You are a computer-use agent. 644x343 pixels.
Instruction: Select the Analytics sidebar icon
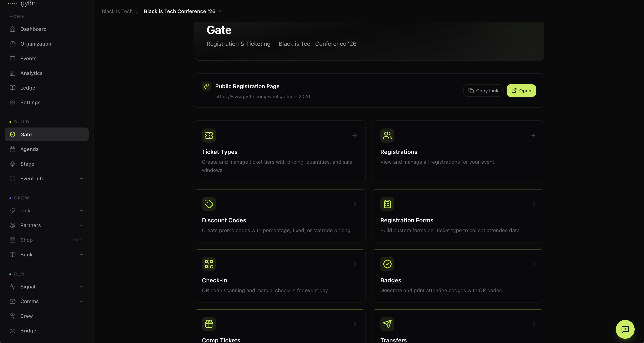click(x=13, y=73)
